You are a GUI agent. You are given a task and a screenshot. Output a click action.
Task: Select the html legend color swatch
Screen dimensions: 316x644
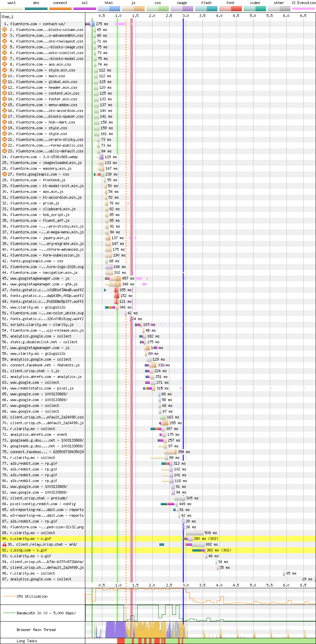pos(109,9)
